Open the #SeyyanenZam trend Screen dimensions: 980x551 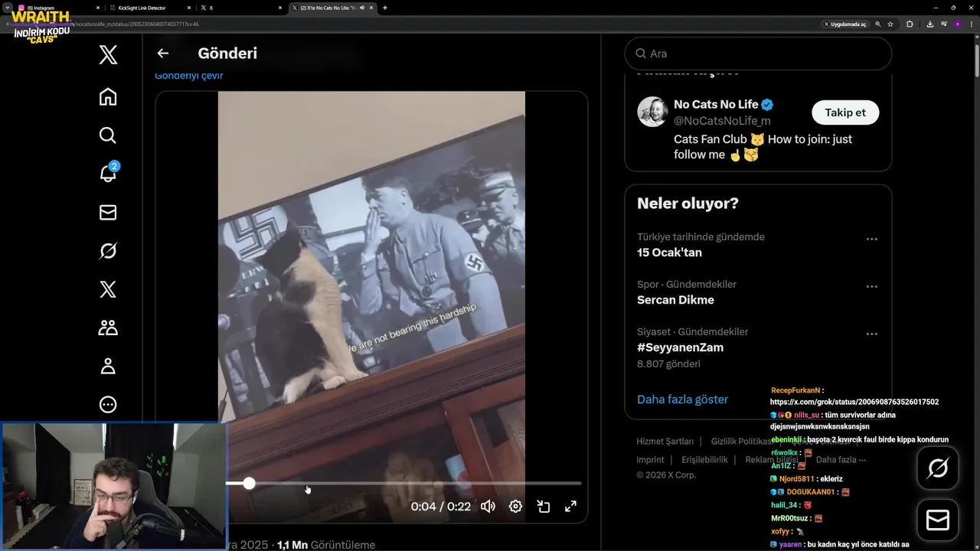pyautogui.click(x=680, y=347)
